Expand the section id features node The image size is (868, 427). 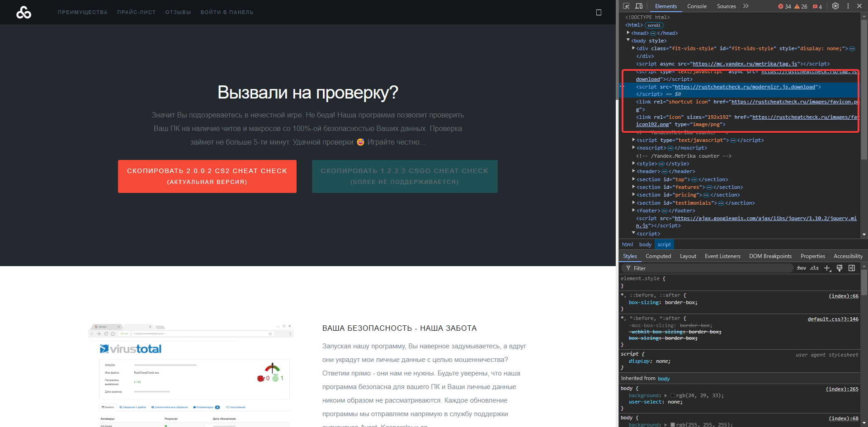pos(633,187)
